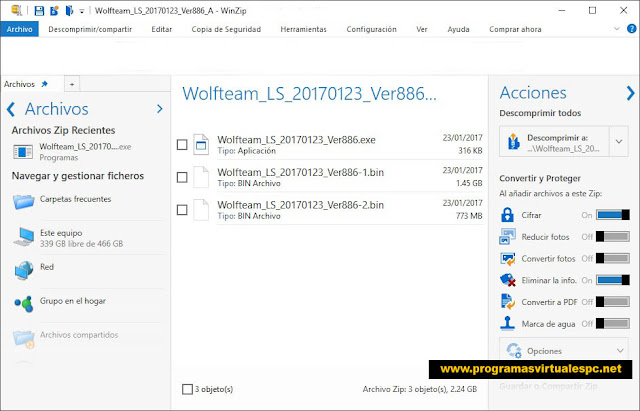The image size is (640, 411).
Task: Click the Ver886-1.bin file icon
Action: click(x=201, y=177)
